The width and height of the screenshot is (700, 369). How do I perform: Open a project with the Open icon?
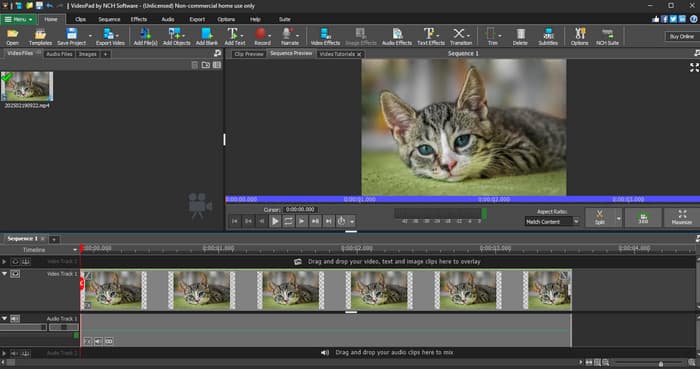tap(12, 36)
